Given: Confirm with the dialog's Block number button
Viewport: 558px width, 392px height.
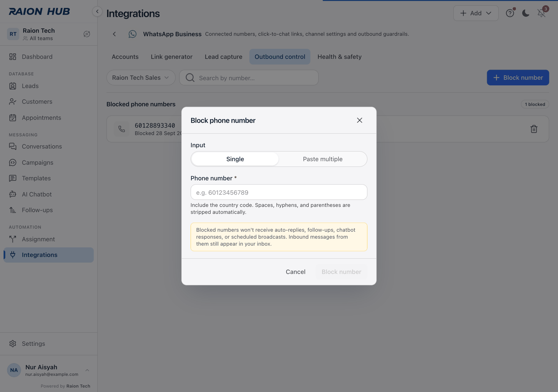Looking at the screenshot, I should tap(341, 272).
